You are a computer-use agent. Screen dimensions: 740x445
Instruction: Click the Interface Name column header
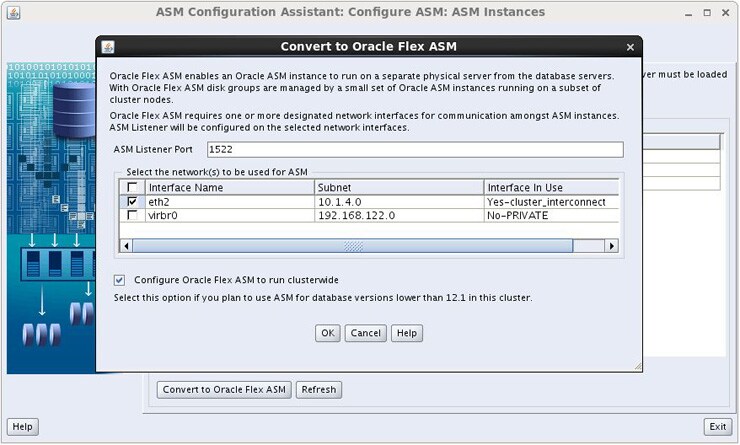[229, 187]
